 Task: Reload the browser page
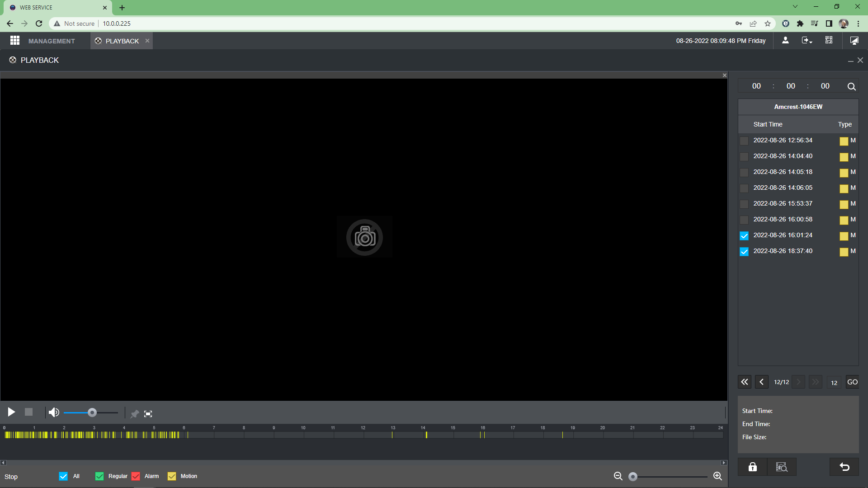39,23
